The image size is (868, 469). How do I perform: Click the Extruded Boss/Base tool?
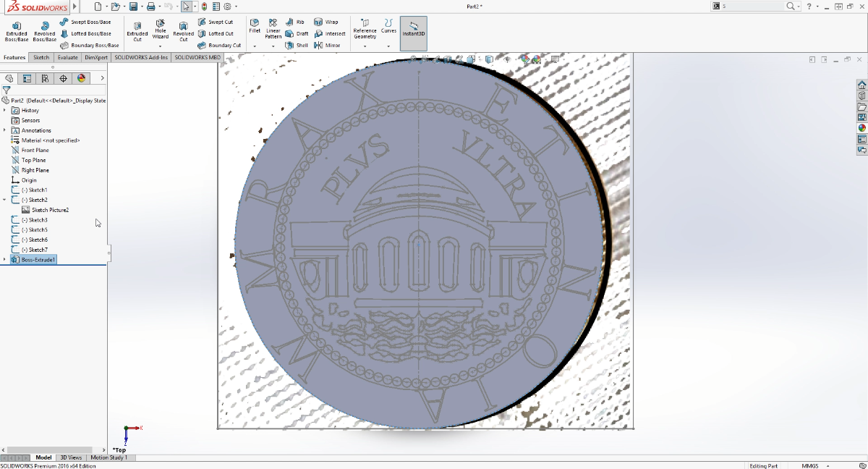(x=17, y=33)
